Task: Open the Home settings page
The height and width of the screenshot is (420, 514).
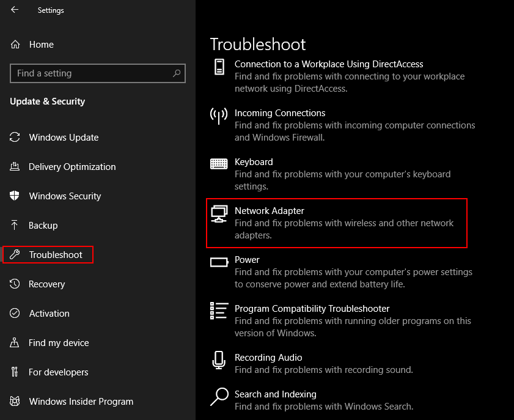Action: tap(42, 44)
